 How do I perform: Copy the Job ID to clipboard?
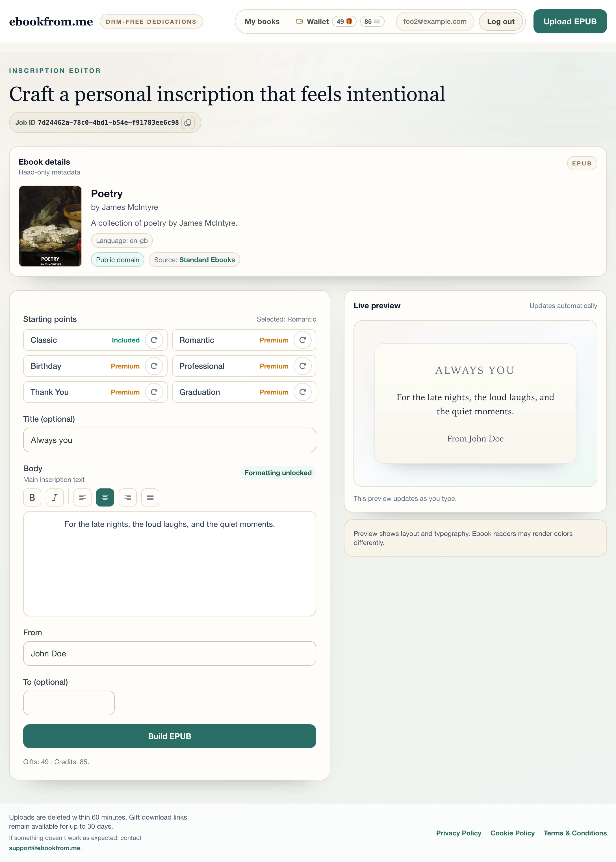click(188, 123)
